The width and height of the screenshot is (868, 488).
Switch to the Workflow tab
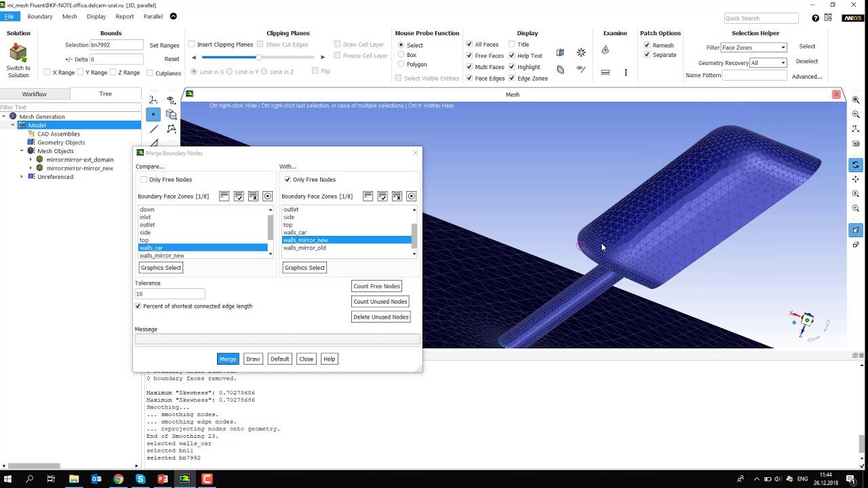coord(34,94)
